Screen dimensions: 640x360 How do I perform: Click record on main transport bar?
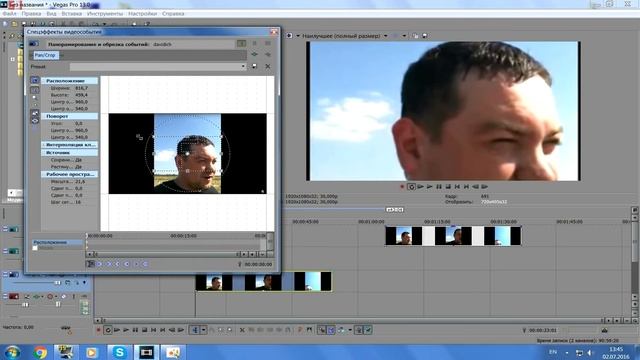click(x=98, y=330)
